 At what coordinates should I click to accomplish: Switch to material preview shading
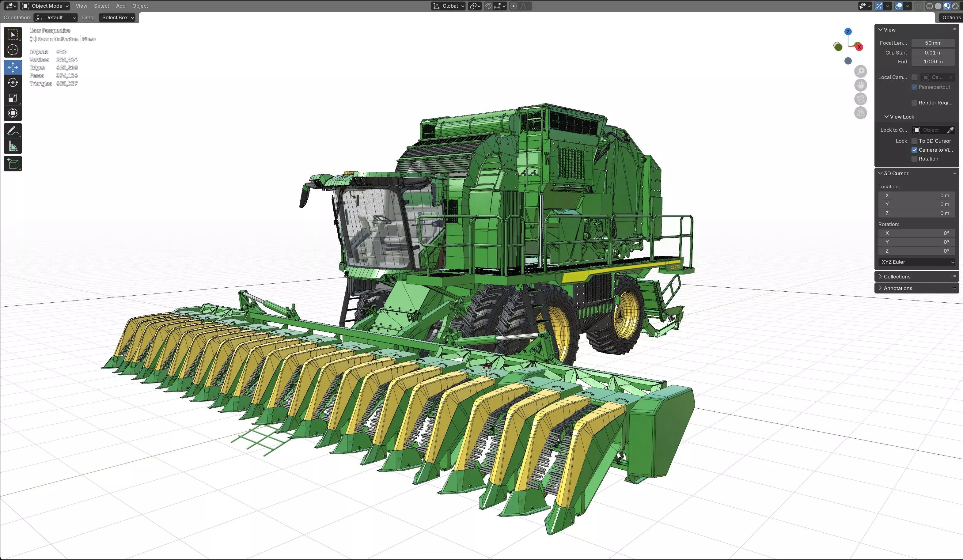coord(947,6)
